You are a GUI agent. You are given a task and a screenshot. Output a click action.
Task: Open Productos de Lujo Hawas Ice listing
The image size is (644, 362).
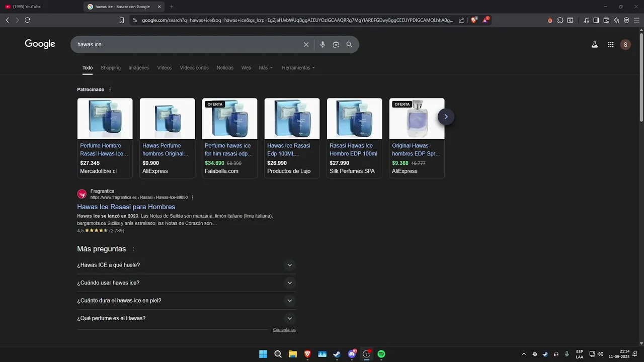point(292,138)
